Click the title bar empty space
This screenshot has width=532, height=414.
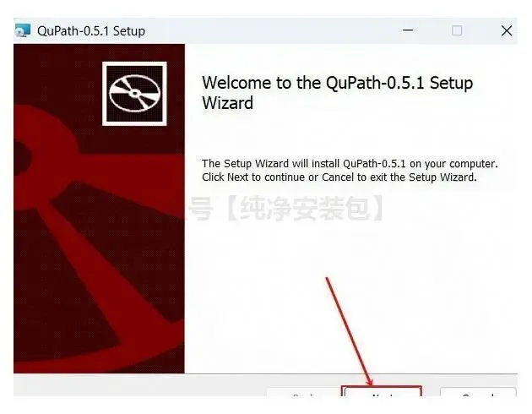point(271,30)
